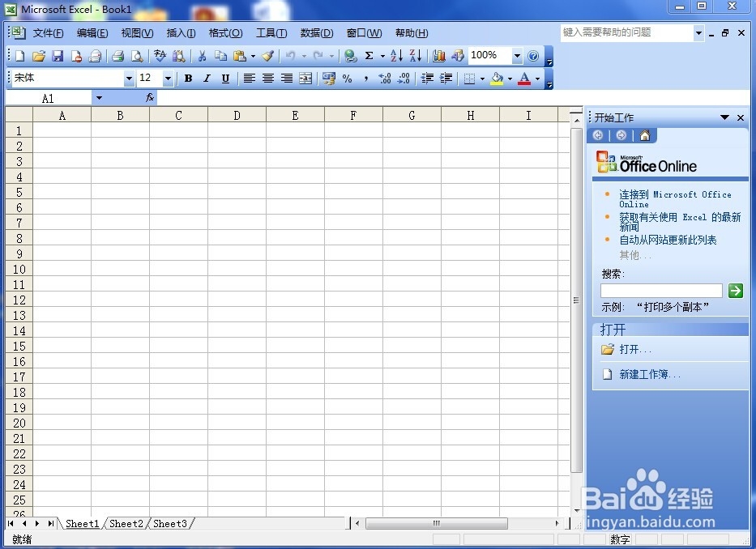The image size is (756, 549).
Task: Select the Format Painter brush icon
Action: click(x=268, y=56)
